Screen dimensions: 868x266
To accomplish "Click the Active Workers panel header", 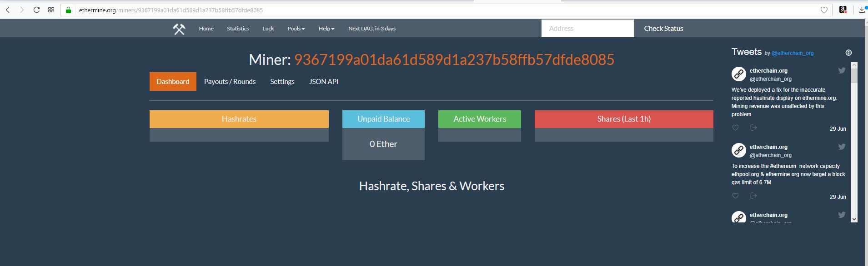I will pos(480,119).
